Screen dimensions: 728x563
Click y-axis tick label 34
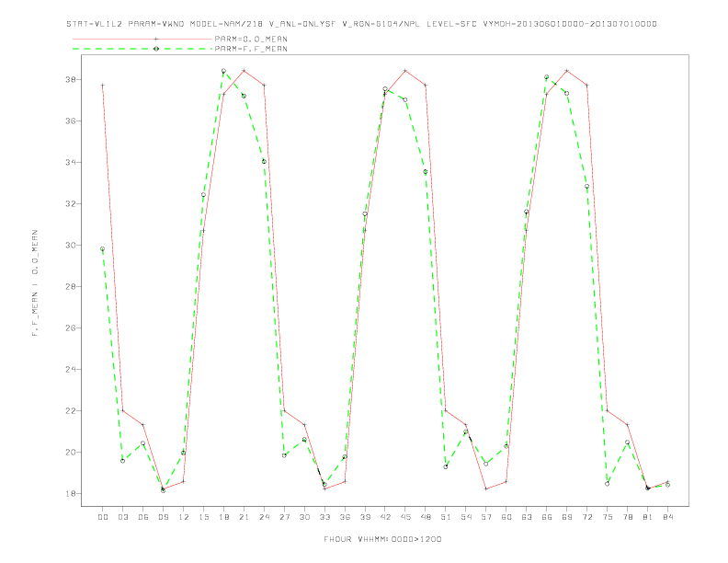coord(69,162)
